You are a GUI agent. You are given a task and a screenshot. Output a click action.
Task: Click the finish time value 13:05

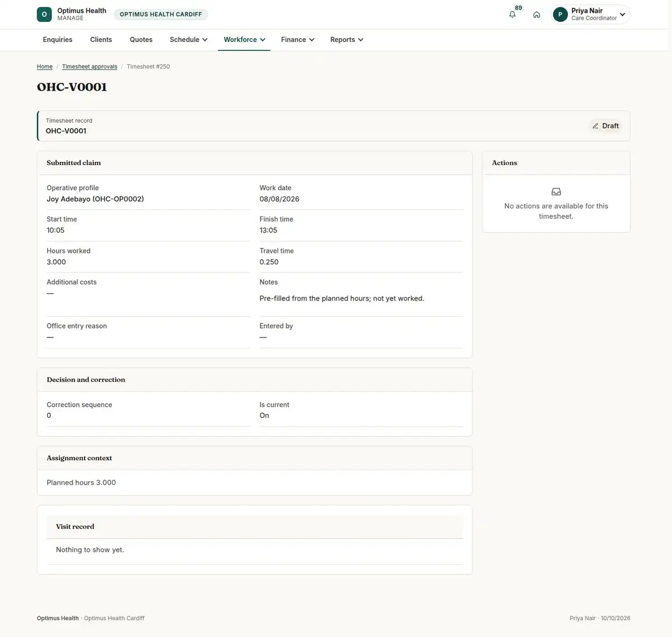268,230
